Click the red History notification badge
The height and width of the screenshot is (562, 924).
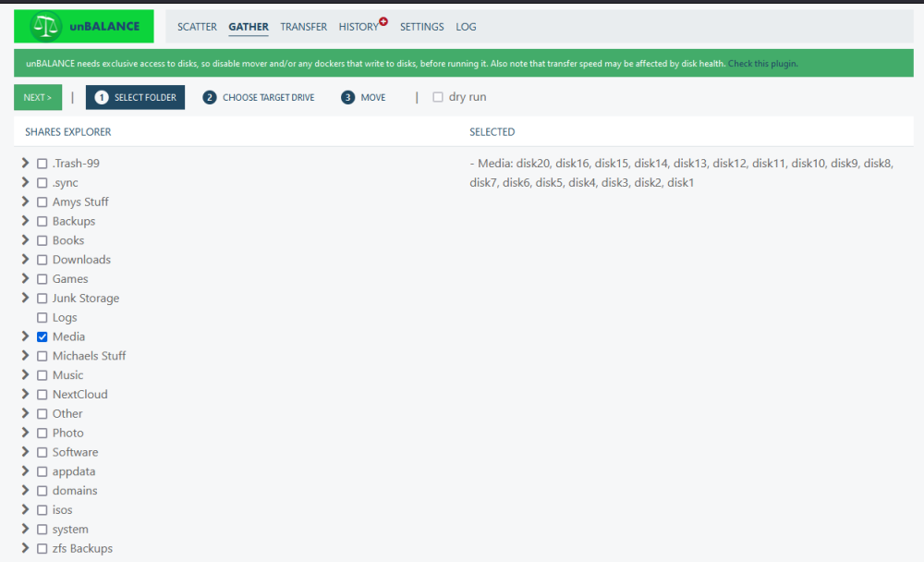tap(383, 21)
